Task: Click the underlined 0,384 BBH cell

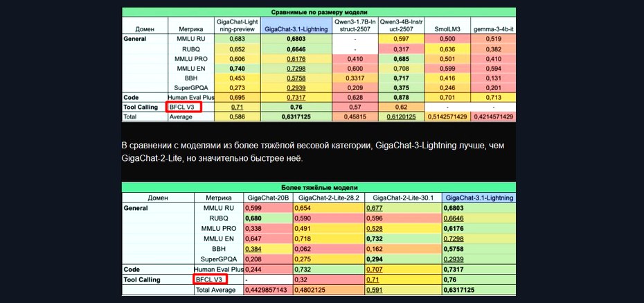Action: tap(268, 249)
